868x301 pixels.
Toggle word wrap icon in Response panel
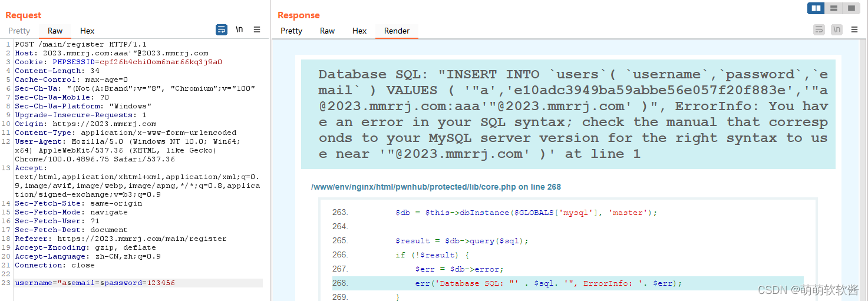(x=819, y=29)
